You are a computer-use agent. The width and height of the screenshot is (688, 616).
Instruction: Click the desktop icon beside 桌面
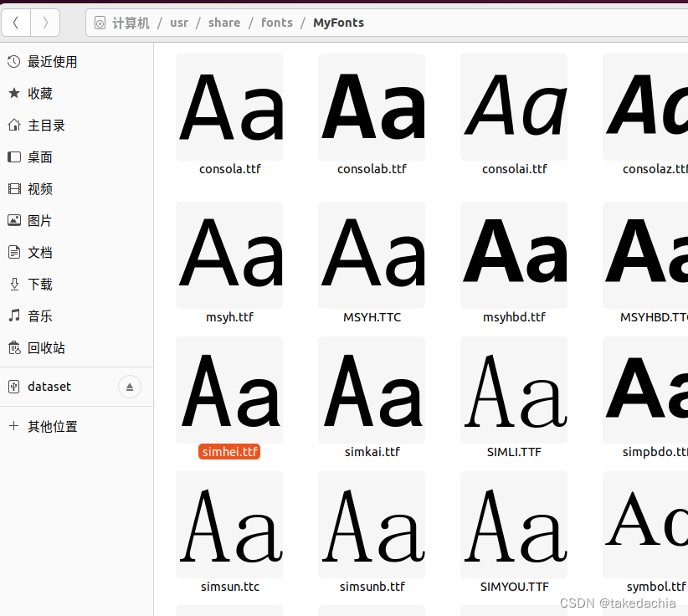[x=14, y=157]
